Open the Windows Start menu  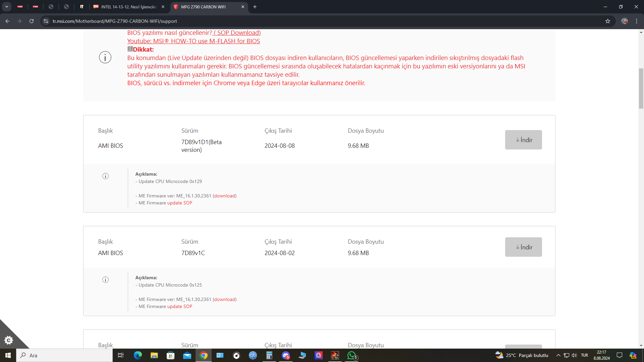[x=8, y=355]
